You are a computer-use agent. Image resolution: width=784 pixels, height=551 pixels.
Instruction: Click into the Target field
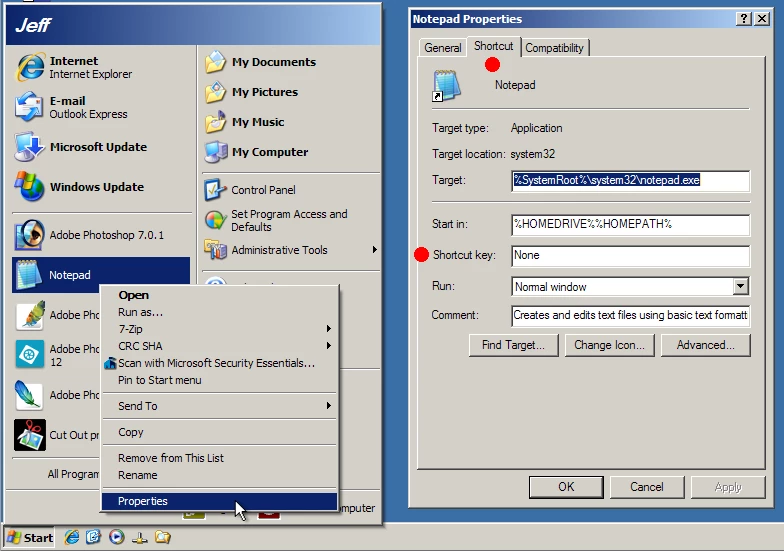pyautogui.click(x=630, y=180)
